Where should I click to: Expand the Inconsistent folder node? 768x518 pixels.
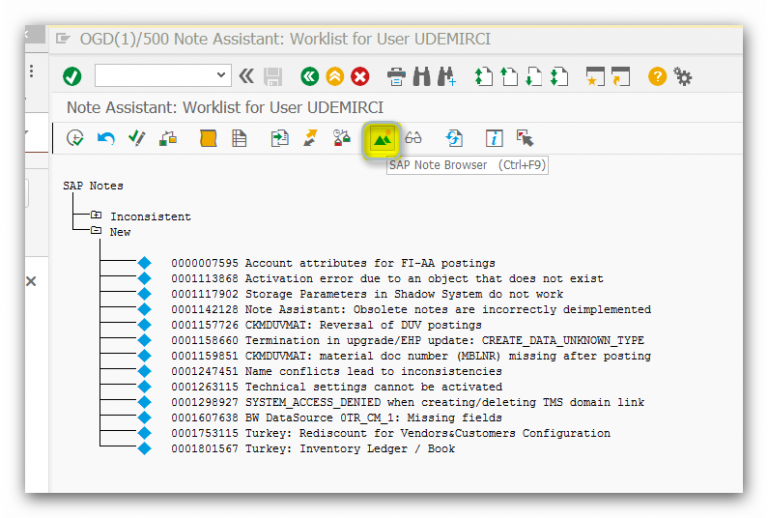point(96,216)
